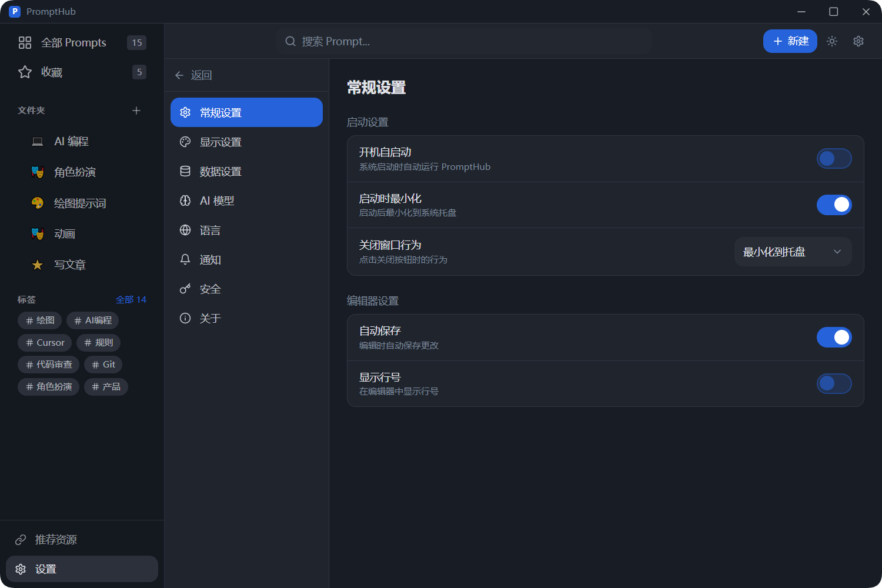Filter by the # 代码审查 tag
The width and height of the screenshot is (882, 588).
49,365
